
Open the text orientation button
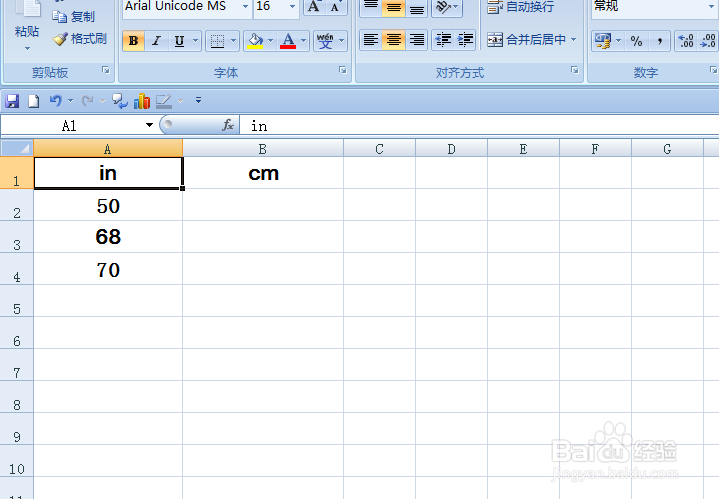446,6
